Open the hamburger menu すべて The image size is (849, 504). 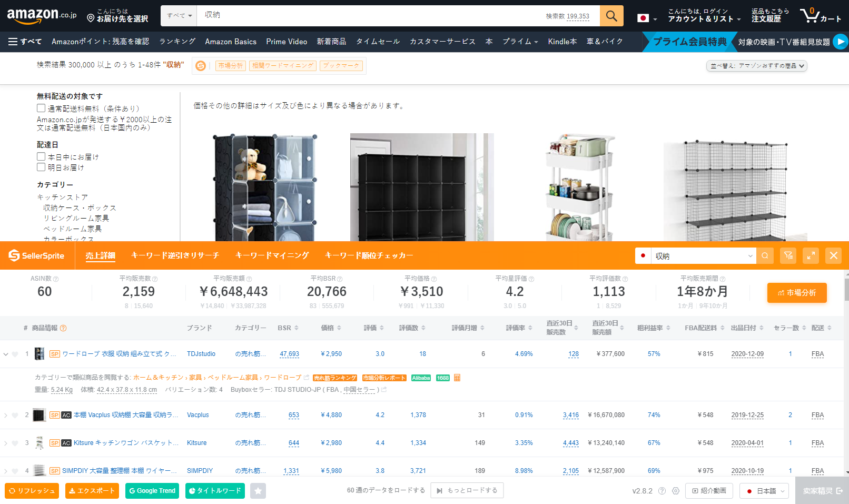(25, 42)
